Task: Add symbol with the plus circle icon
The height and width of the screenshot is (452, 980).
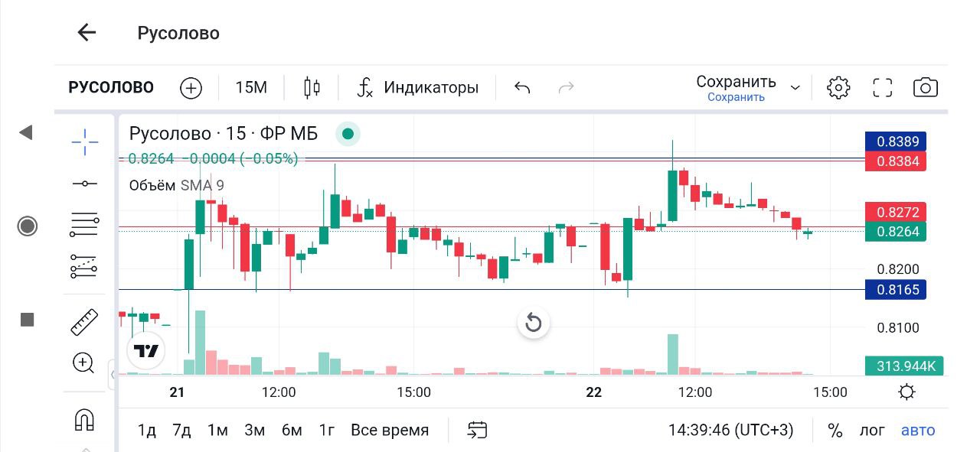Action: pyautogui.click(x=191, y=88)
